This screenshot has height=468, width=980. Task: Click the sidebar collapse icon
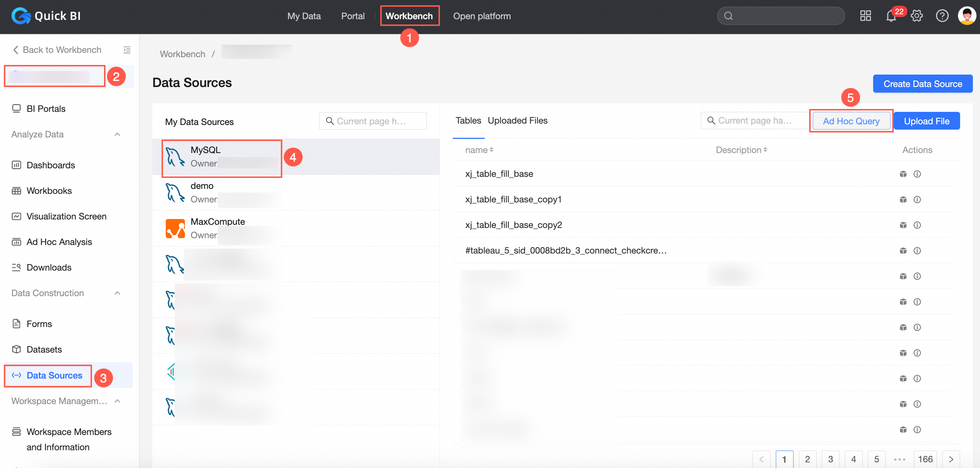pos(127,50)
